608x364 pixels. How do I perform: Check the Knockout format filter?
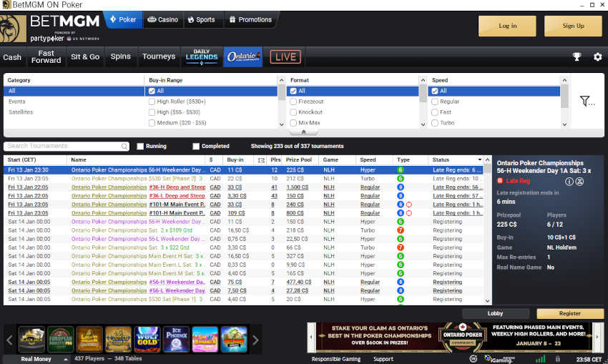coord(293,112)
